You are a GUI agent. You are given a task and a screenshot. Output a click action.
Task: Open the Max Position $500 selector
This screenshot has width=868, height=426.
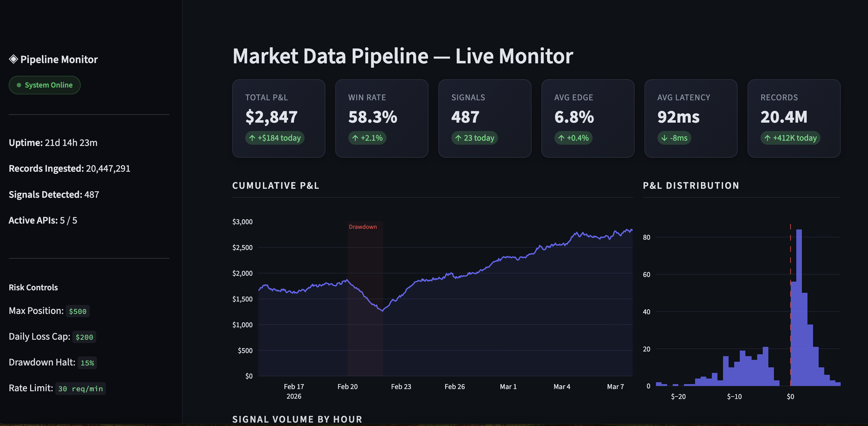78,311
